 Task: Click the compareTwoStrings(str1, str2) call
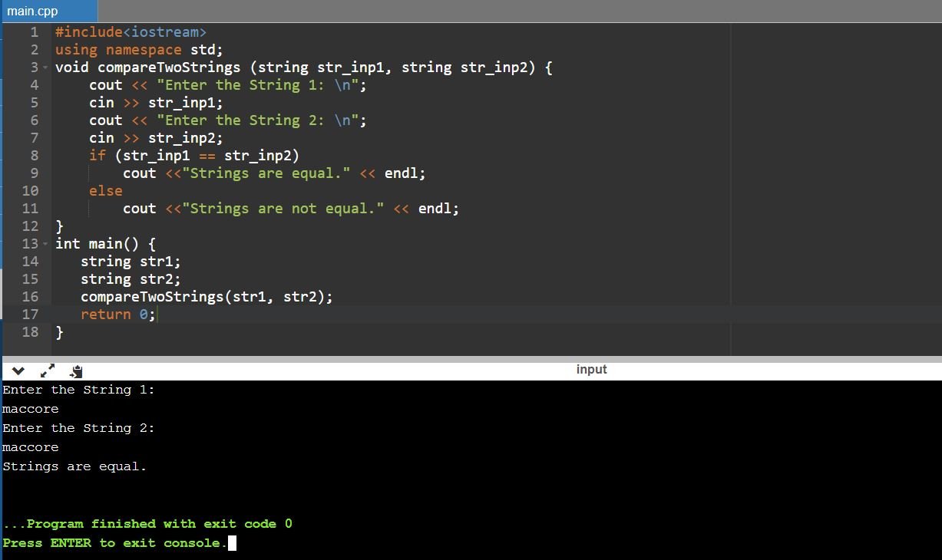206,297
